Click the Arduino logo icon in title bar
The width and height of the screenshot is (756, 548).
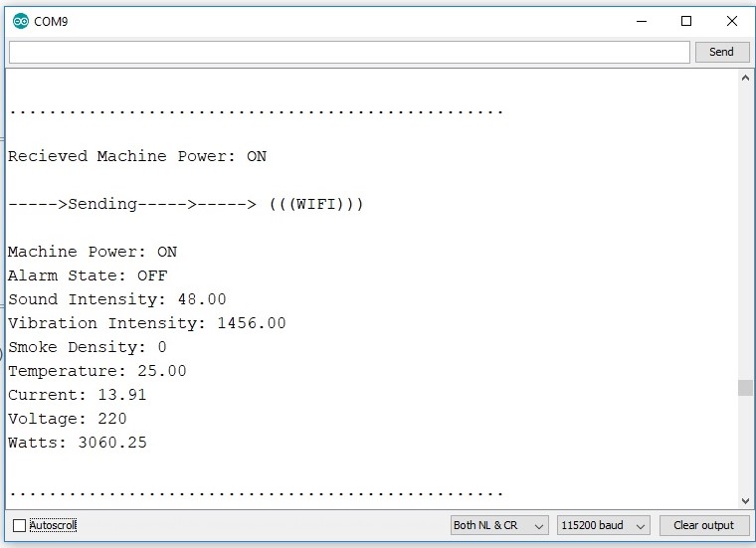click(x=21, y=21)
